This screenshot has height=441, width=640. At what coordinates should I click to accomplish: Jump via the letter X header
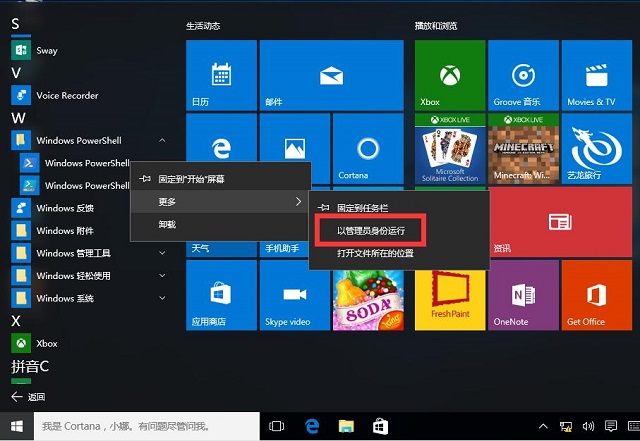click(16, 321)
